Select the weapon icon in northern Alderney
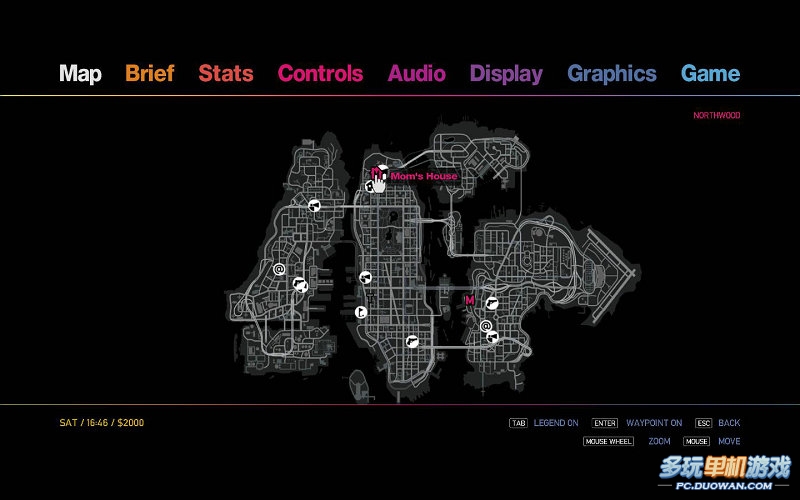Image resolution: width=800 pixels, height=500 pixels. (314, 207)
